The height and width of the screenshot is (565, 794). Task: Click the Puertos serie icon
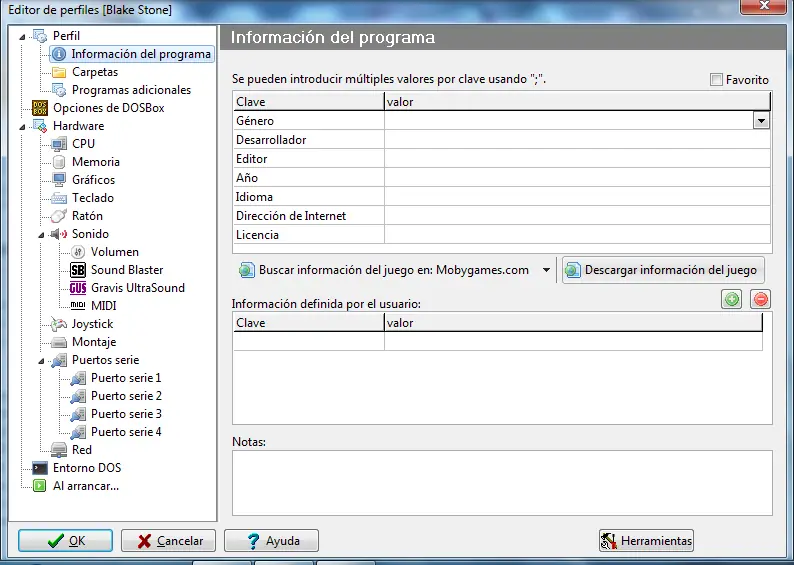pos(59,360)
